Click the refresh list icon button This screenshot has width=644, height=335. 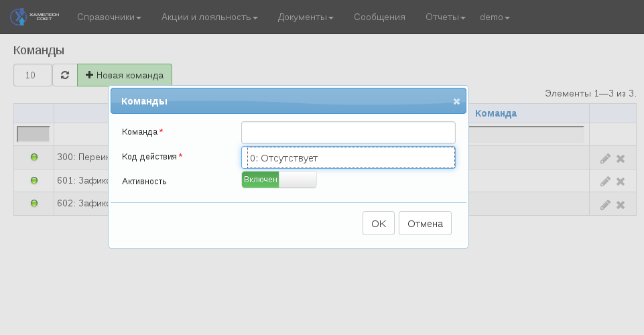click(x=65, y=75)
